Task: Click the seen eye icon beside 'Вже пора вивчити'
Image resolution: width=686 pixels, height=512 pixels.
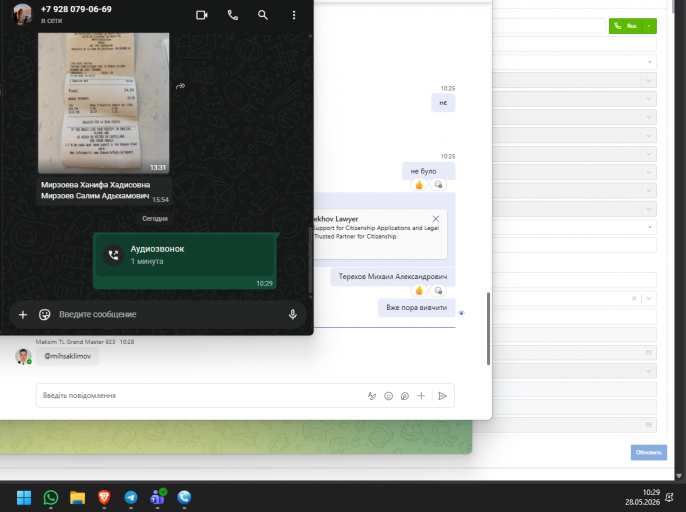Action: [461, 313]
